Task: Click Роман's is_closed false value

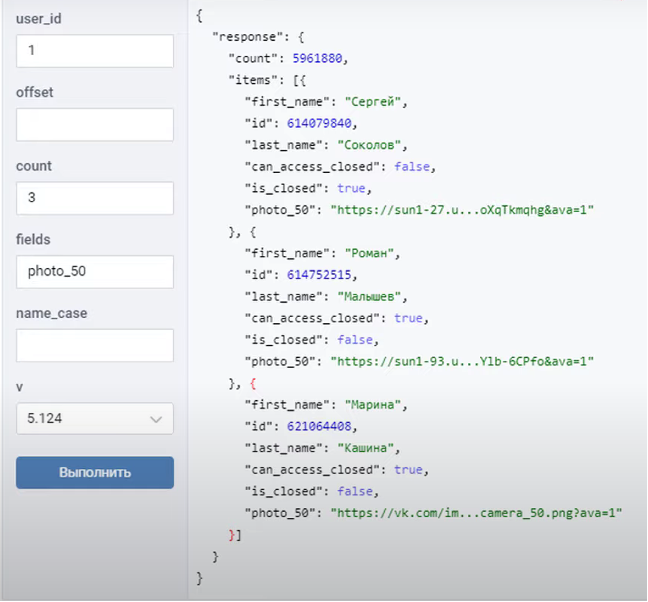Action: pos(355,340)
